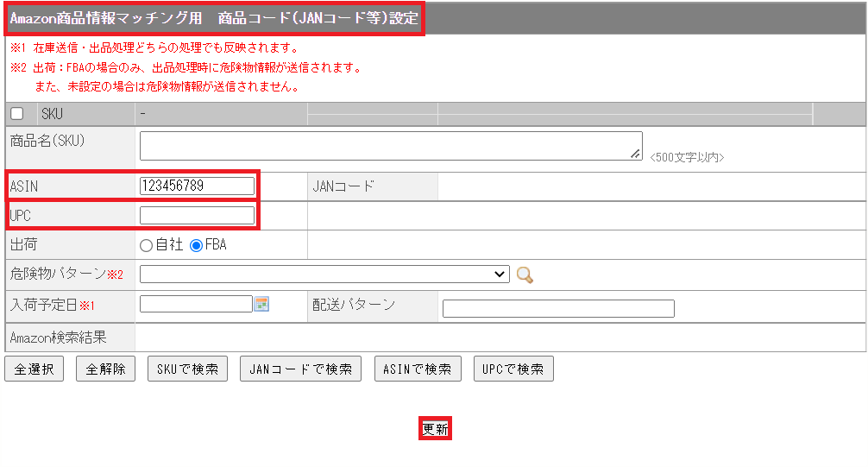The image size is (868, 467).
Task: Focus the 入荷予定日 date field
Action: pyautogui.click(x=196, y=304)
